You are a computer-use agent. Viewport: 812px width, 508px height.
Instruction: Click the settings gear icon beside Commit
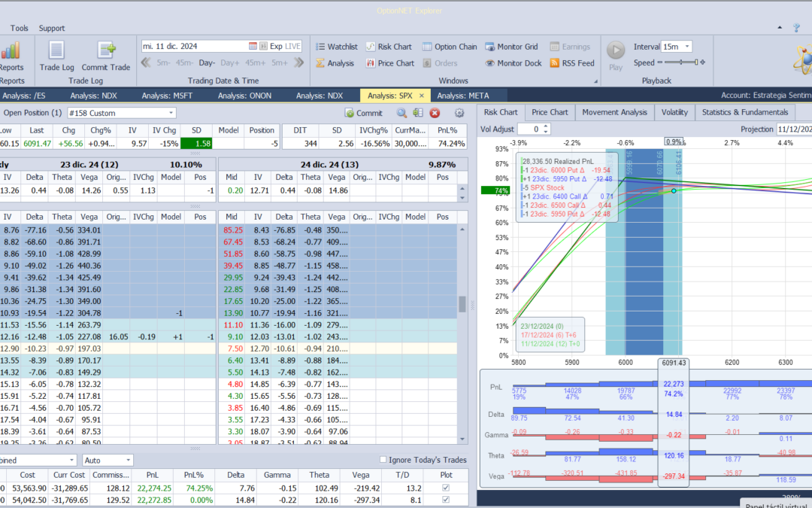click(459, 113)
